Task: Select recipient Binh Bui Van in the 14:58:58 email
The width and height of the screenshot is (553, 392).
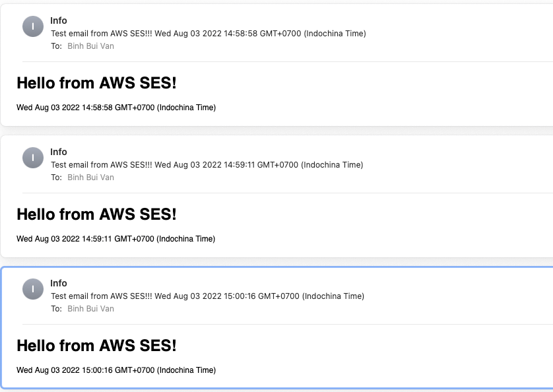Action: 90,46
